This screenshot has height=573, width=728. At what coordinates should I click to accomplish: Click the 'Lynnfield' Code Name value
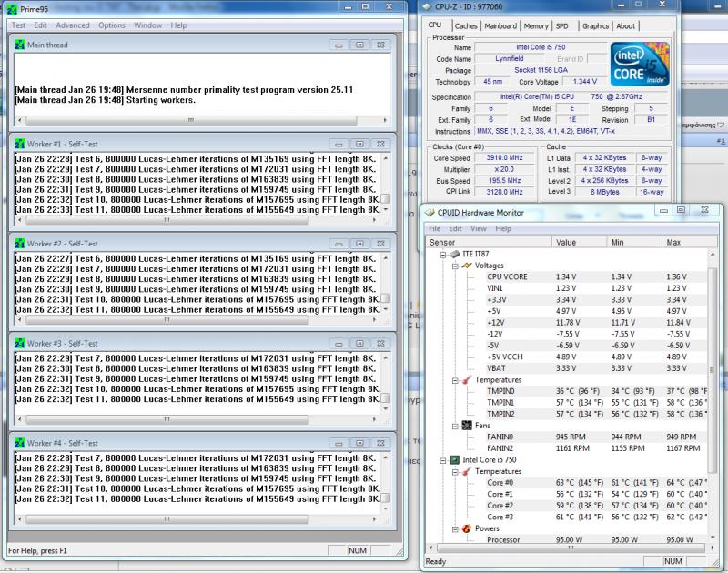[509, 58]
